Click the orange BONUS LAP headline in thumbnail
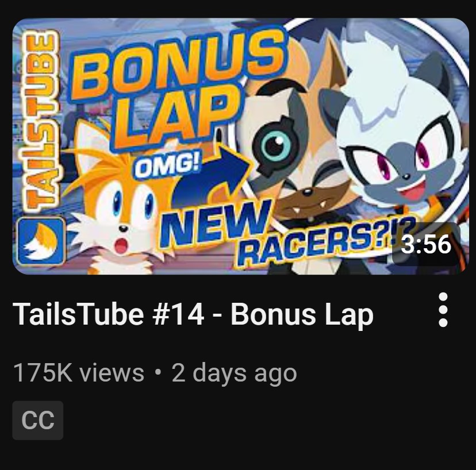The image size is (476, 470). click(x=176, y=88)
